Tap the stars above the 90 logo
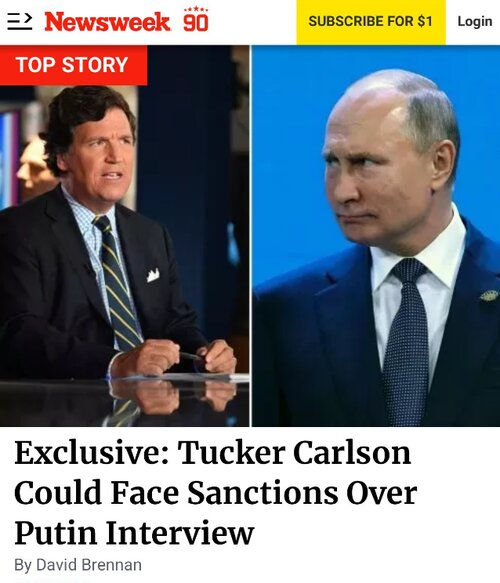500x583 pixels. pyautogui.click(x=196, y=9)
